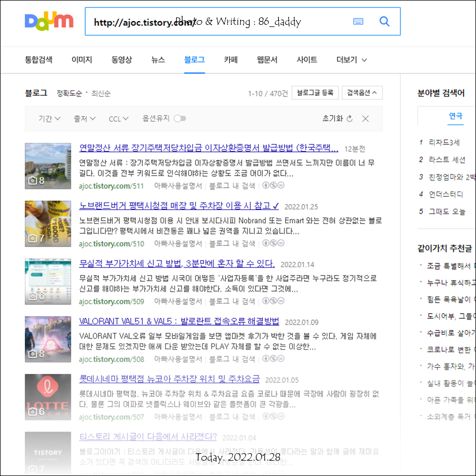Sort results by 정확도순
Image resolution: width=476 pixels, height=476 pixels.
(x=69, y=93)
